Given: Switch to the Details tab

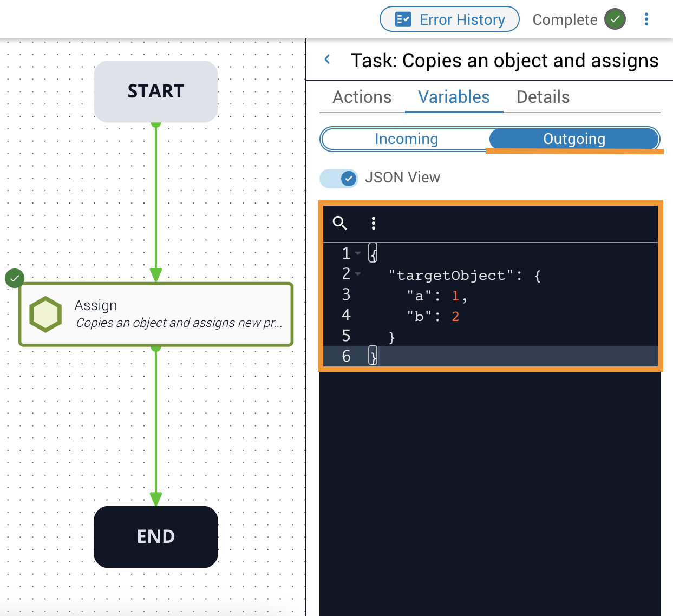Looking at the screenshot, I should click(543, 97).
